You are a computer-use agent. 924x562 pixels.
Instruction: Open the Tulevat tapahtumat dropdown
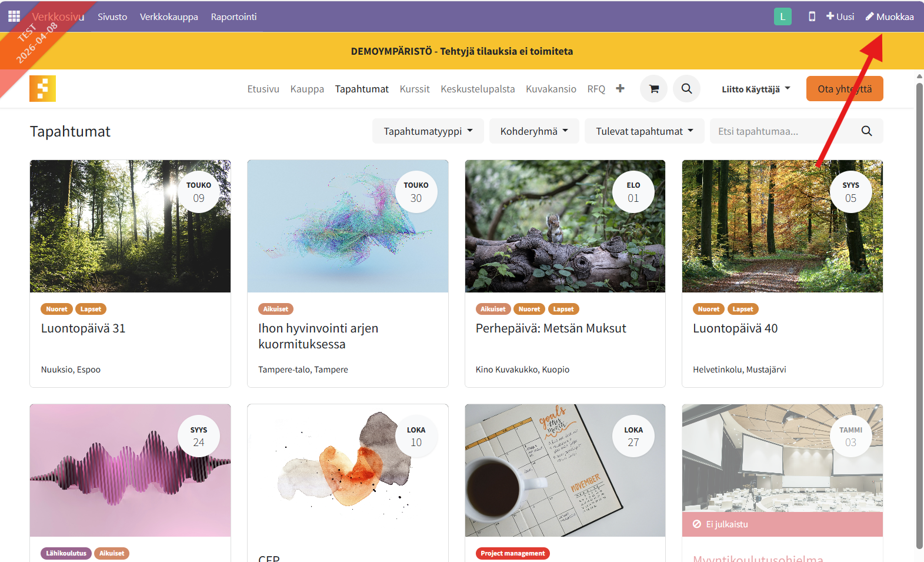[x=644, y=131]
